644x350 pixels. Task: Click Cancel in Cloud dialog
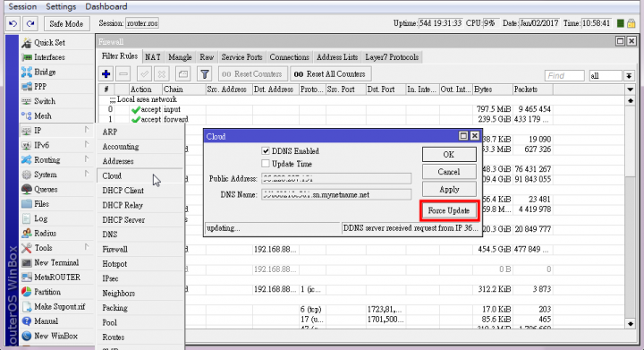pyautogui.click(x=449, y=172)
